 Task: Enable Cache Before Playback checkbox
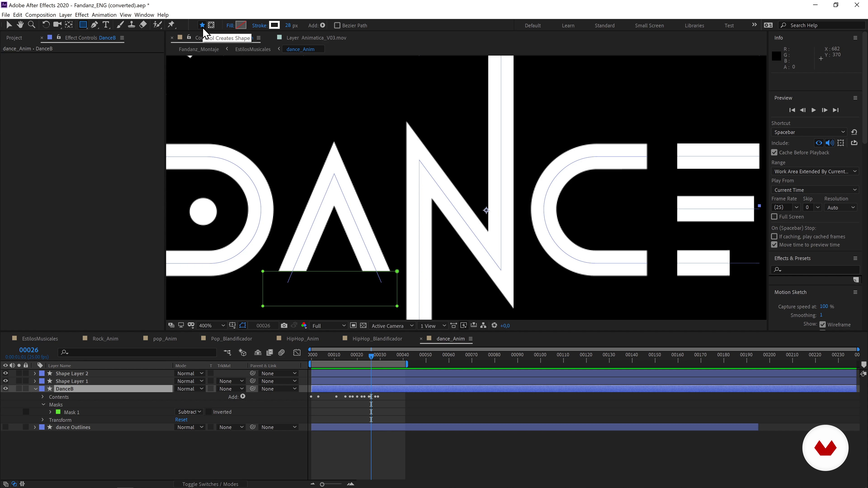coord(774,152)
